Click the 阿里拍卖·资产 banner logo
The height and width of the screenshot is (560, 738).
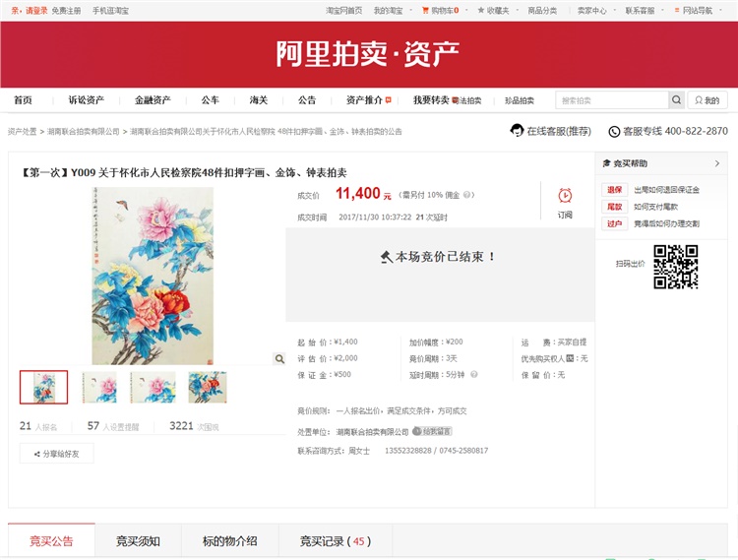point(368,54)
